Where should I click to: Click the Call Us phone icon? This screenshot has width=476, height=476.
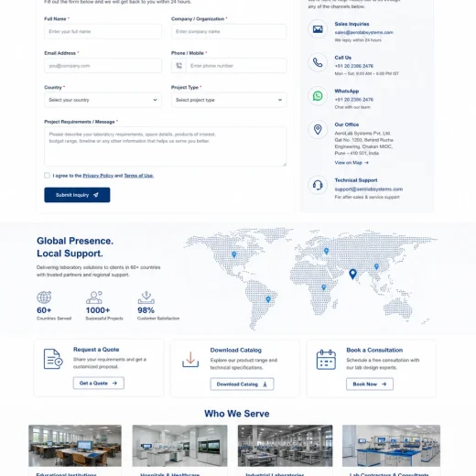pos(318,63)
